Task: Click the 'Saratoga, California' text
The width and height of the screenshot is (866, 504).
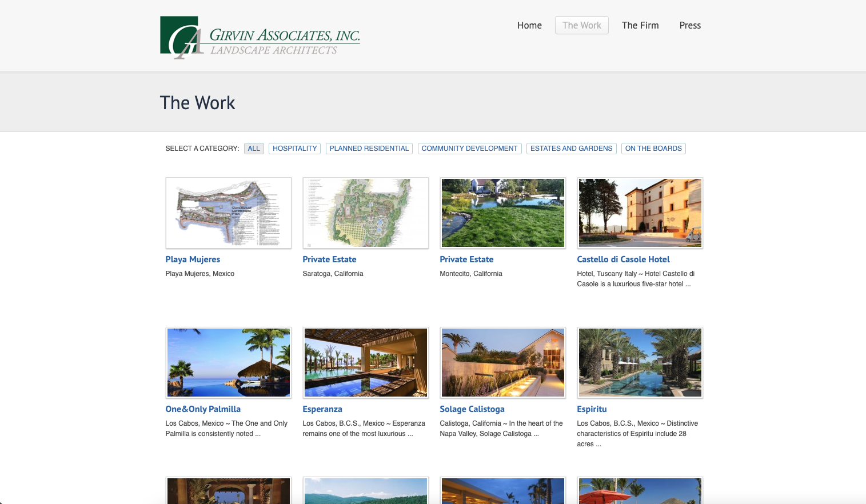Action: tap(333, 274)
